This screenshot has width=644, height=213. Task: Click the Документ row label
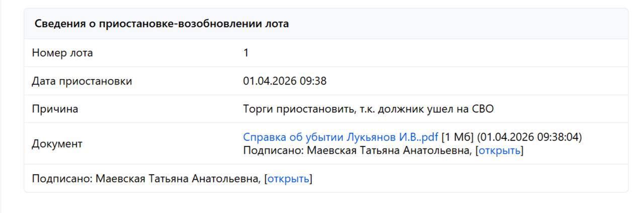click(x=57, y=144)
